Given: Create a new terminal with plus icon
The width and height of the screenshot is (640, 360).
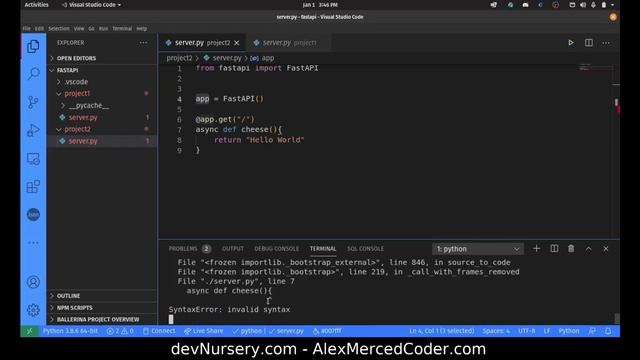Looking at the screenshot, I should pos(536,249).
